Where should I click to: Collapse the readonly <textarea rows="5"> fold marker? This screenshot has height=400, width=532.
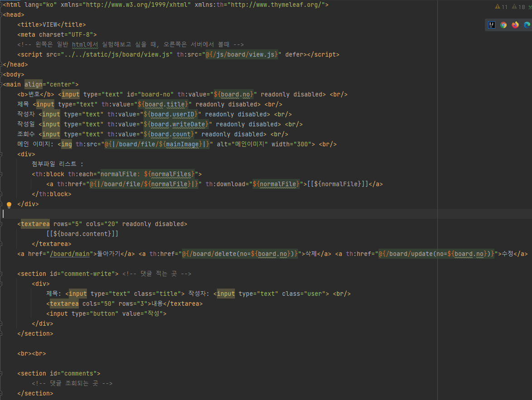pyautogui.click(x=1, y=224)
